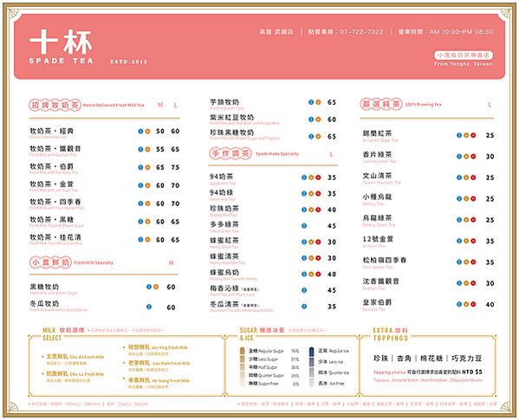Select the 招牌牧奶茶 section heading

55,105
